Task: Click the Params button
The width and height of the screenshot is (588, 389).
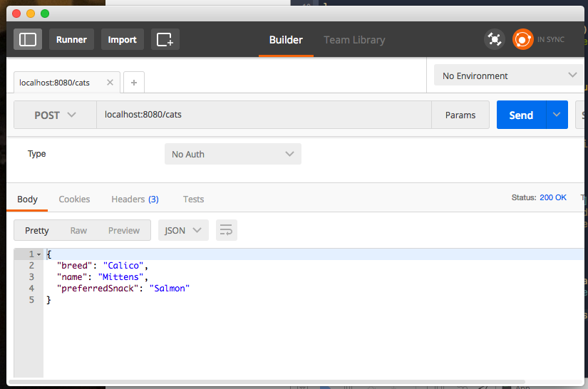Action: (x=460, y=115)
